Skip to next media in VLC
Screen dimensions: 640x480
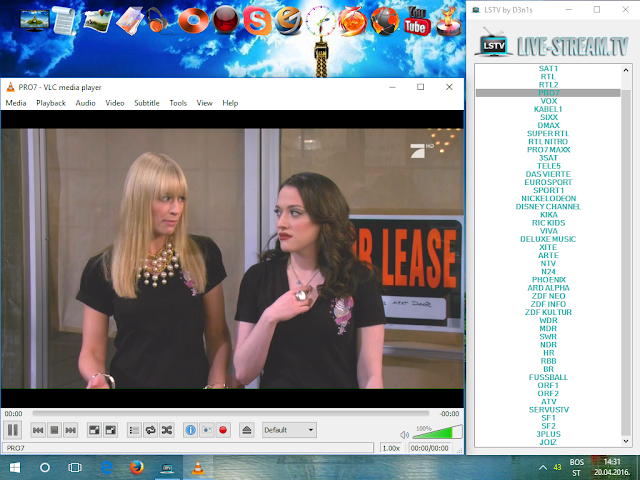click(x=71, y=430)
